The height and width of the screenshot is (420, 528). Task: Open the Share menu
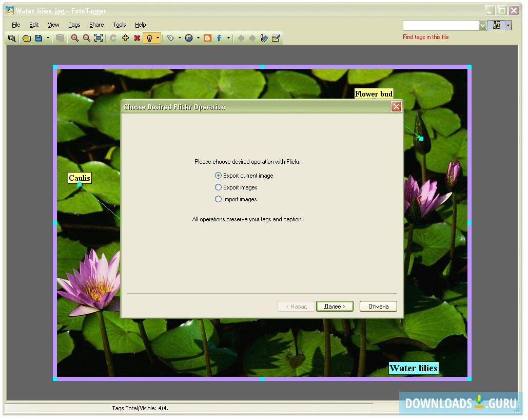coord(96,24)
